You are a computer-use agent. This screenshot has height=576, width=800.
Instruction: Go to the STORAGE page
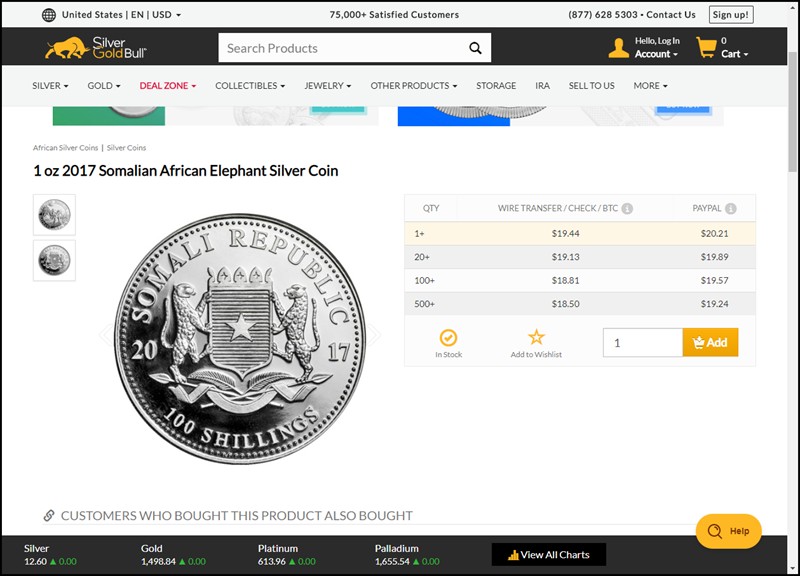coord(496,86)
